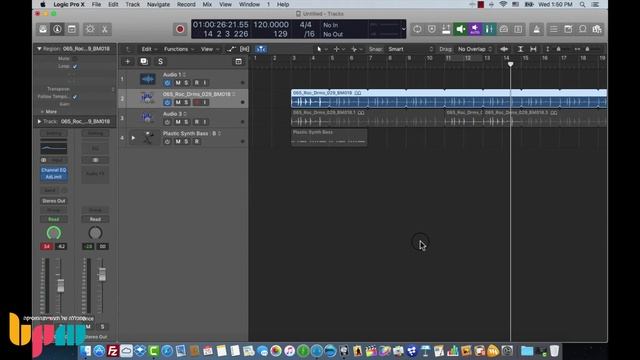Image resolution: width=640 pixels, height=360 pixels.
Task: Toggle the green Solo speaker button
Action: click(x=460, y=29)
